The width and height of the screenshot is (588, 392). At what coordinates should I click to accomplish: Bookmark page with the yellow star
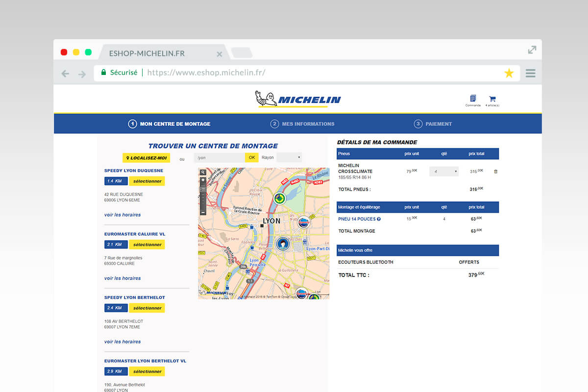coord(509,73)
